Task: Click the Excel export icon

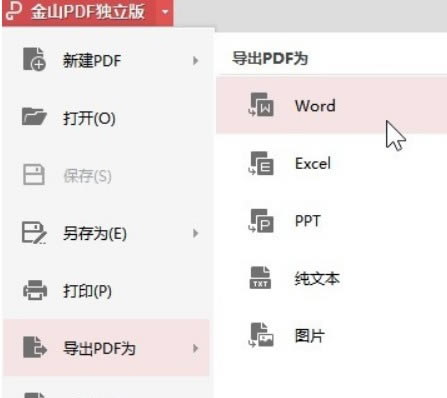Action: coord(261,163)
